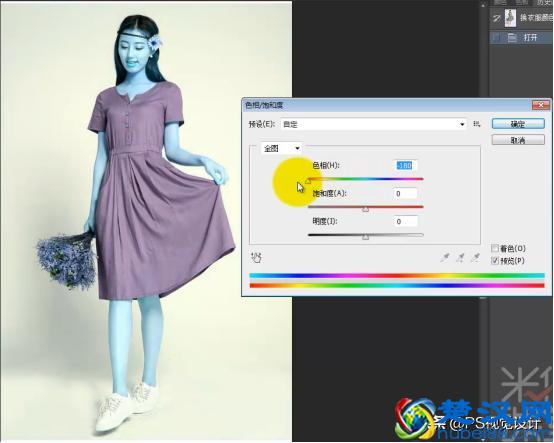The width and height of the screenshot is (554, 443).
Task: Click the on-image adjustment hand tool
Action: [x=256, y=257]
